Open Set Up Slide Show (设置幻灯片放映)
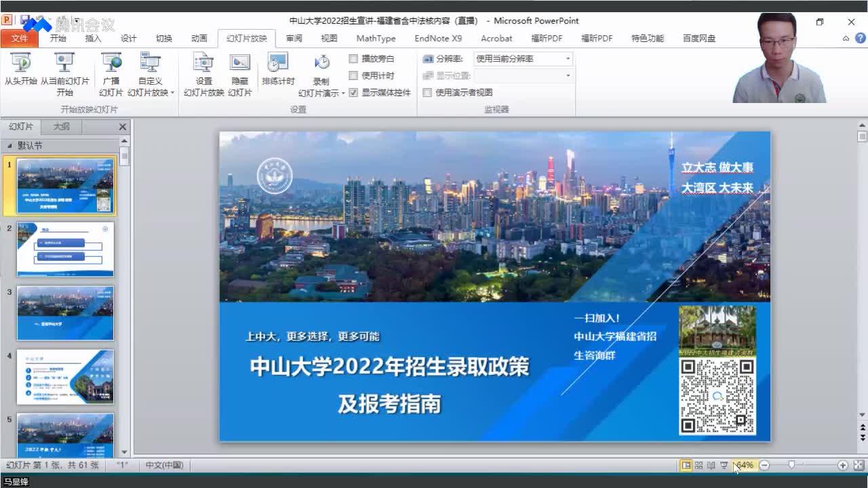Image resolution: width=868 pixels, height=488 pixels. coord(203,75)
